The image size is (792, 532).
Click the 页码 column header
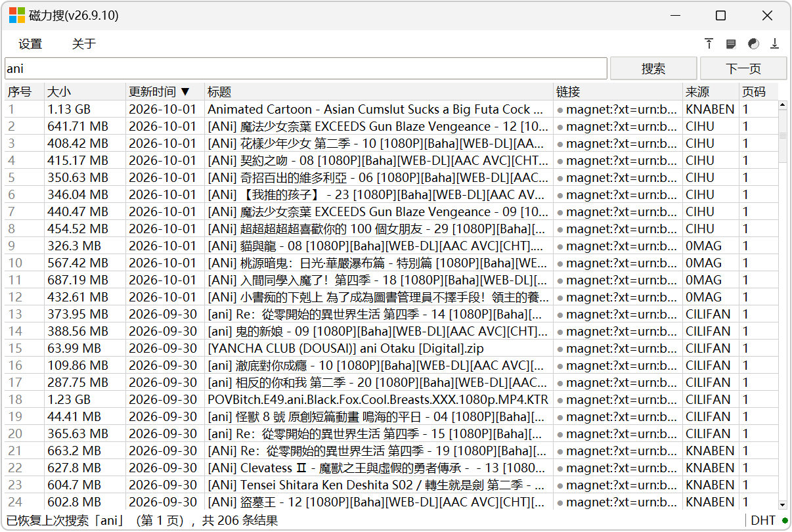point(759,92)
